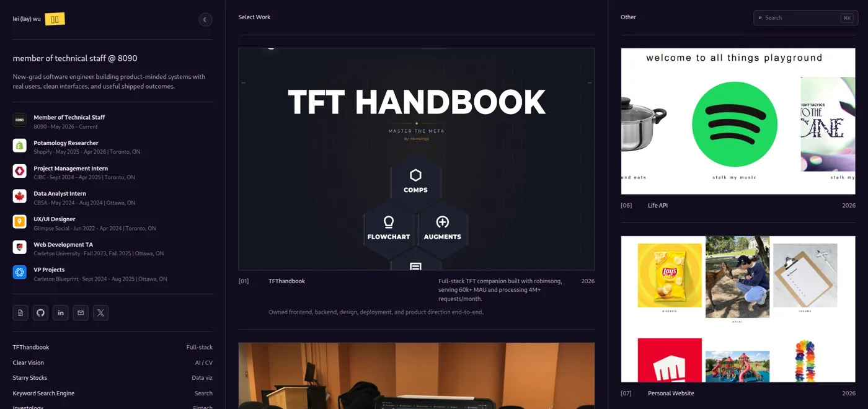Click the Carleton University crest logo
The width and height of the screenshot is (868, 409).
coord(20,247)
